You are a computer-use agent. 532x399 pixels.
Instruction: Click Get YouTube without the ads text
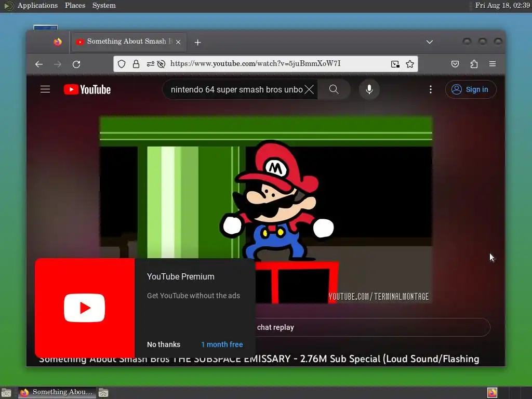point(193,296)
